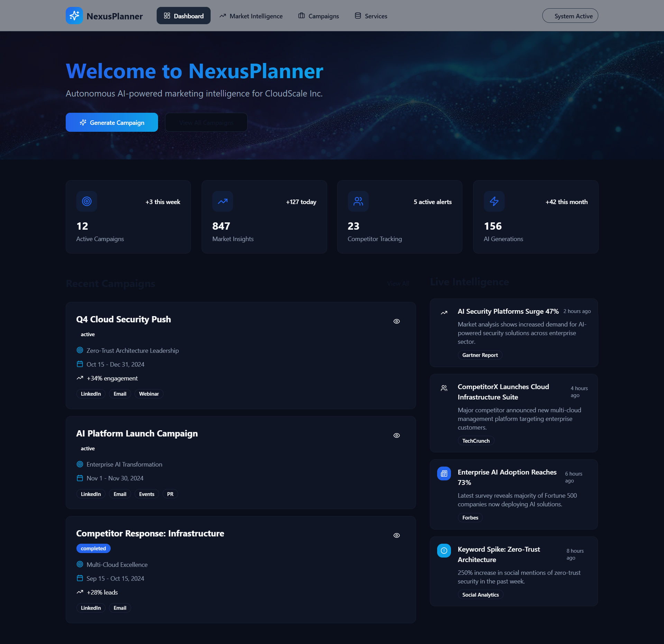Click the View All Campaigns button
This screenshot has width=664, height=644.
click(206, 122)
